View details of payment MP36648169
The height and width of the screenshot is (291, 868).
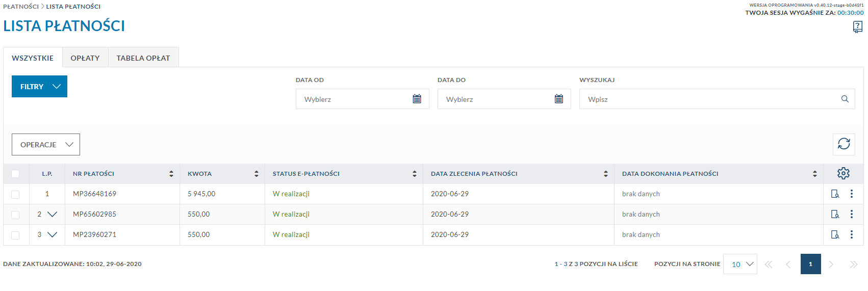point(835,194)
